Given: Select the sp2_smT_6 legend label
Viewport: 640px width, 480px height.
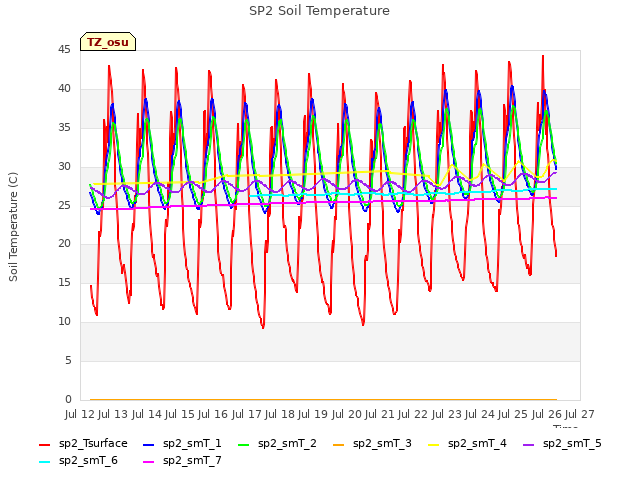Looking at the screenshot, I should tap(88, 461).
